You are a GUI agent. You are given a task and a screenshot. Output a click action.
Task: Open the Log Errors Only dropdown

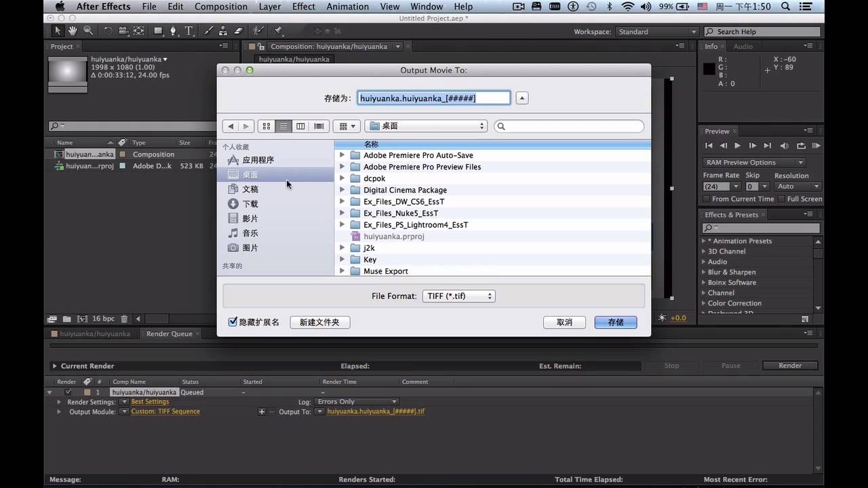pyautogui.click(x=357, y=402)
